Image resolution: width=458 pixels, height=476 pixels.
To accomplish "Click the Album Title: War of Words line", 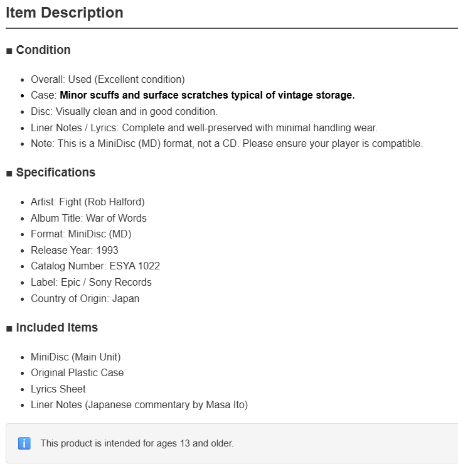I will coord(88,219).
